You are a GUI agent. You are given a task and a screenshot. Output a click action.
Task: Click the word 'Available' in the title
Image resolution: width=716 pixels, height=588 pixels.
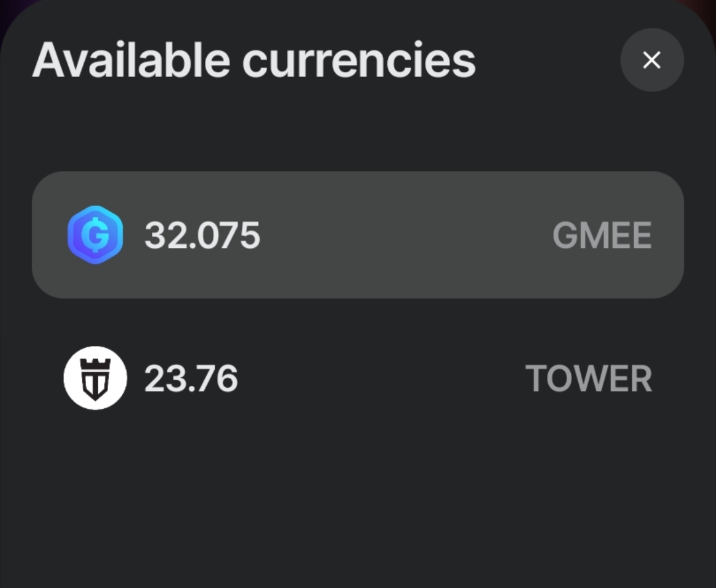pyautogui.click(x=131, y=60)
